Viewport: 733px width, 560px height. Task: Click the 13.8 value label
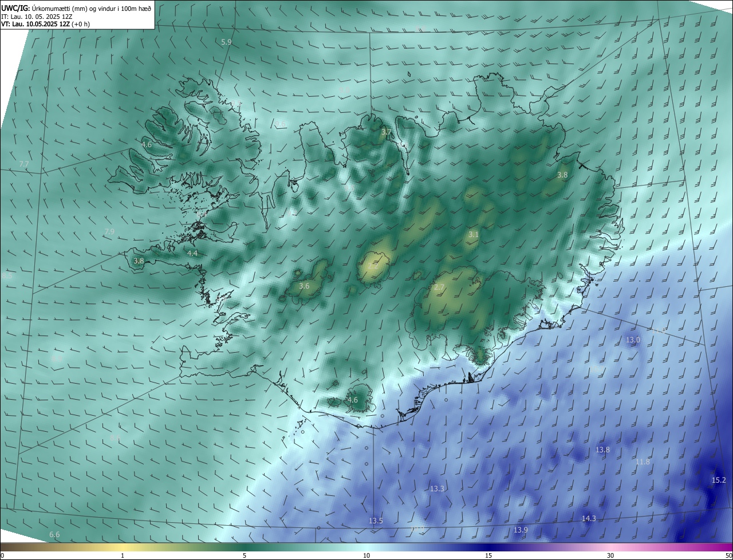pyautogui.click(x=602, y=450)
